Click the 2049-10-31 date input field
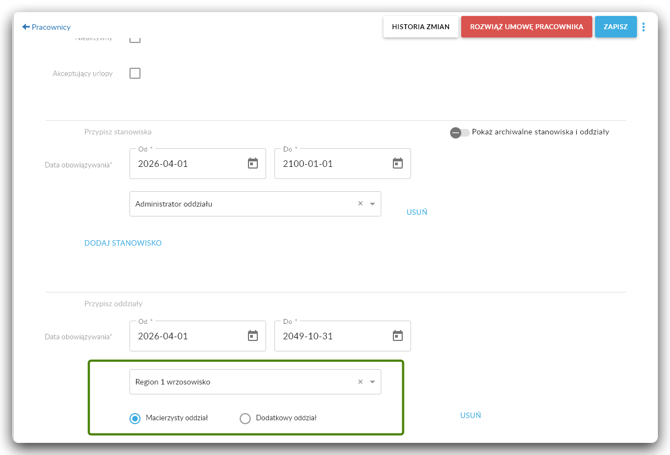 (342, 336)
